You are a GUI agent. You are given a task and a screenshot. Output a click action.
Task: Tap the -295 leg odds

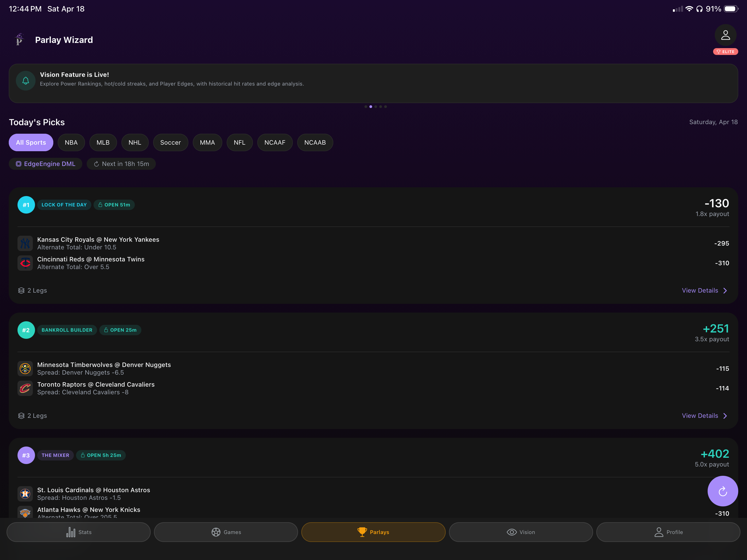tap(722, 243)
